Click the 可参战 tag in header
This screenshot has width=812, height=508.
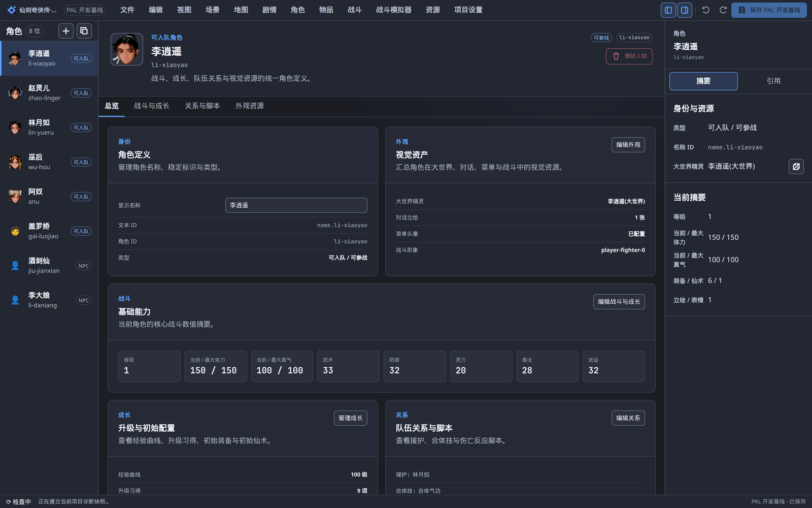pos(601,38)
